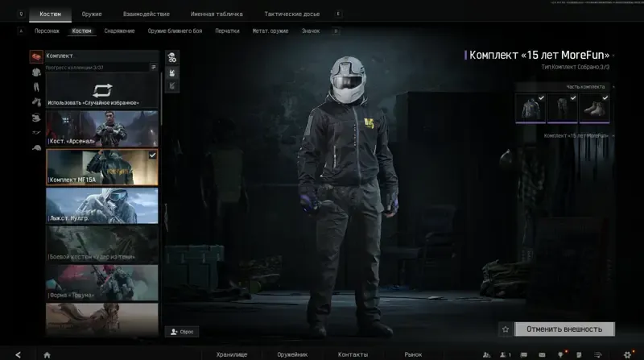Image resolution: width=644 pixels, height=360 pixels.
Task: Select the Персонаж subtab
Action: pos(47,31)
